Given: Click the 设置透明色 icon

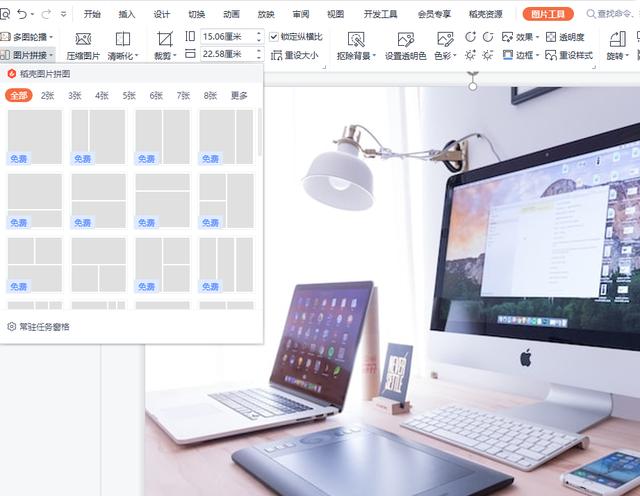Looking at the screenshot, I should coord(406,39).
